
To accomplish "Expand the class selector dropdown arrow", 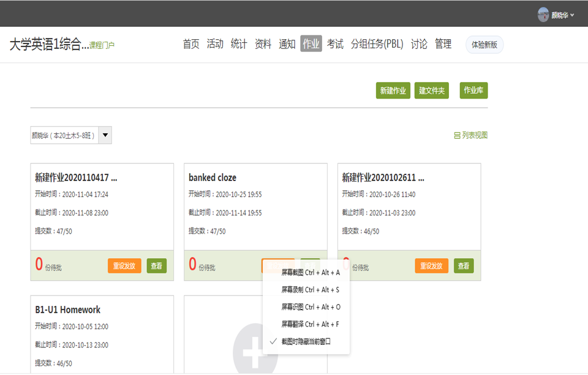I will tap(105, 135).
